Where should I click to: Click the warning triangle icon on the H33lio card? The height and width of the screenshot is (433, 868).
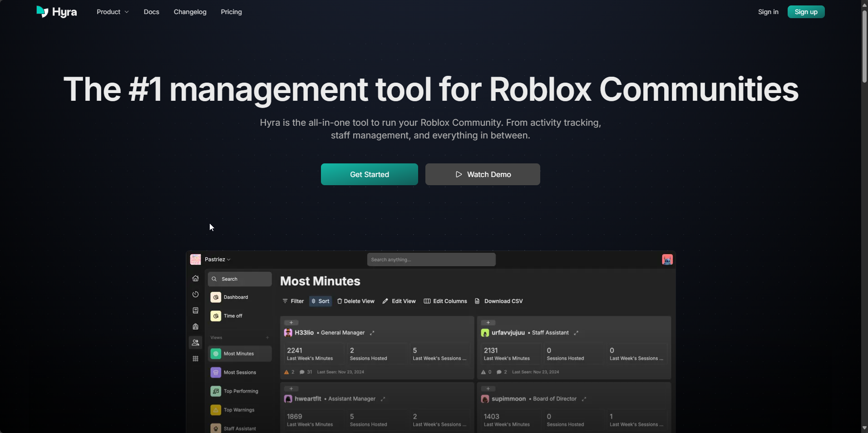click(x=286, y=372)
